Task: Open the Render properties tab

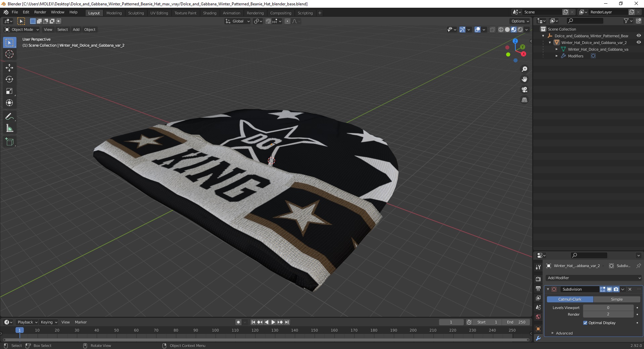Action: pyautogui.click(x=538, y=279)
